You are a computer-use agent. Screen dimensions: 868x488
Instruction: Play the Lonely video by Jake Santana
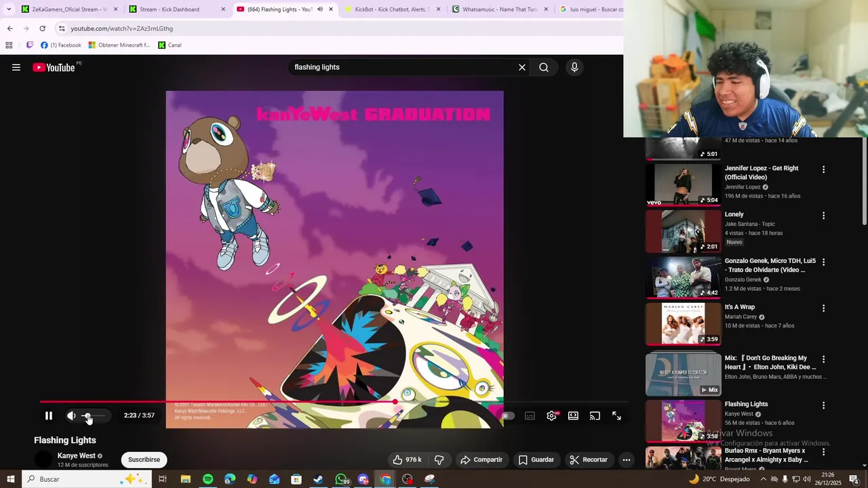(x=683, y=230)
